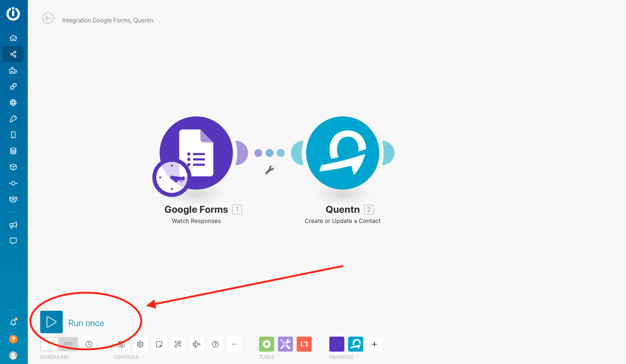The width and height of the screenshot is (626, 364).
Task: Click the Run once text label
Action: click(86, 323)
